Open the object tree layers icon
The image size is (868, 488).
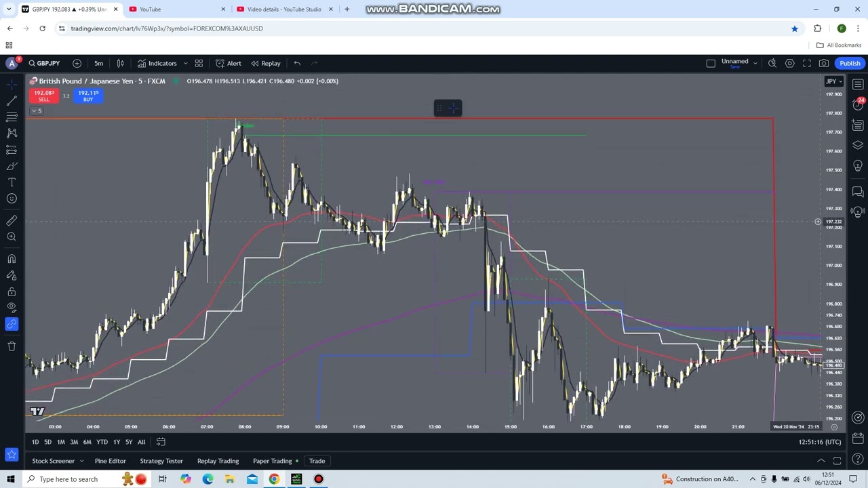[858, 146]
